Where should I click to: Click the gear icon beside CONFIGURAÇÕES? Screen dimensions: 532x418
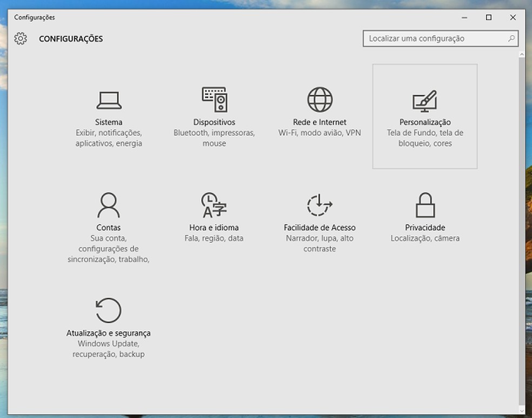21,38
